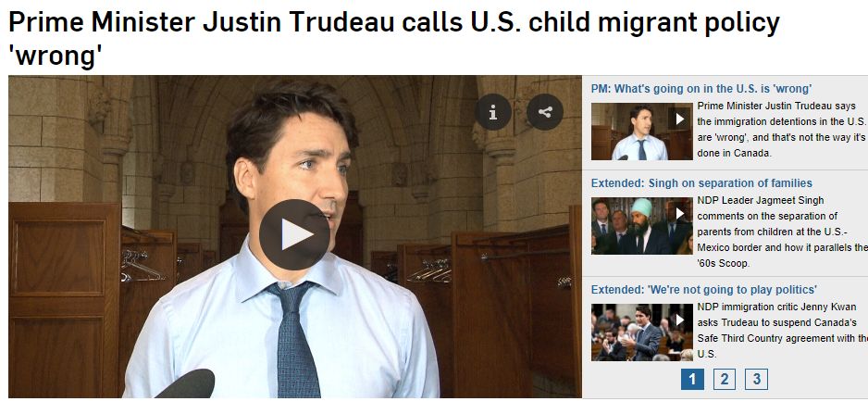Select the Jagmeet Singh crowd thumbnail image
Viewport: 868px width, 414px height.
tap(641, 226)
